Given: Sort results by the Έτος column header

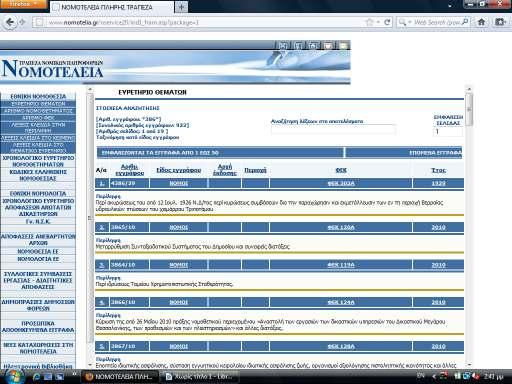Looking at the screenshot, I should [x=438, y=170].
